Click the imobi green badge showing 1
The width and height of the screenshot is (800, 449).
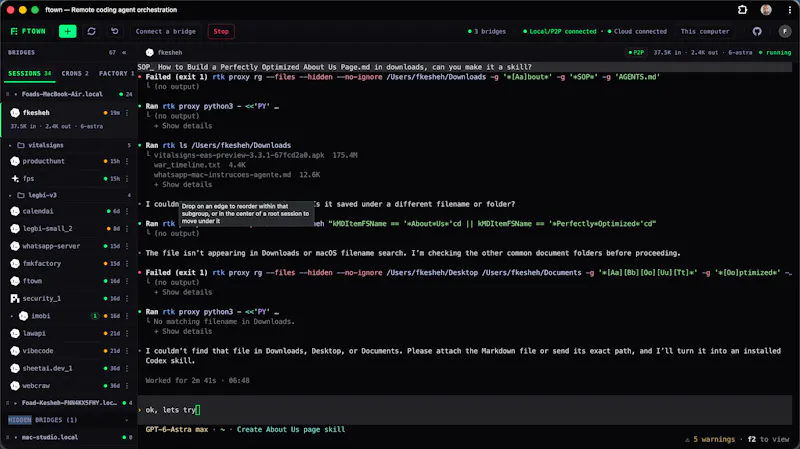tap(94, 316)
